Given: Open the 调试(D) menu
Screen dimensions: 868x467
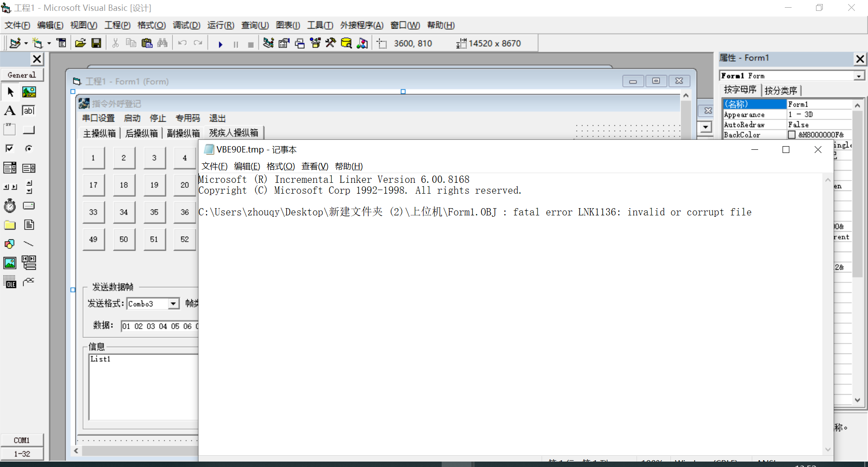Looking at the screenshot, I should [x=186, y=25].
